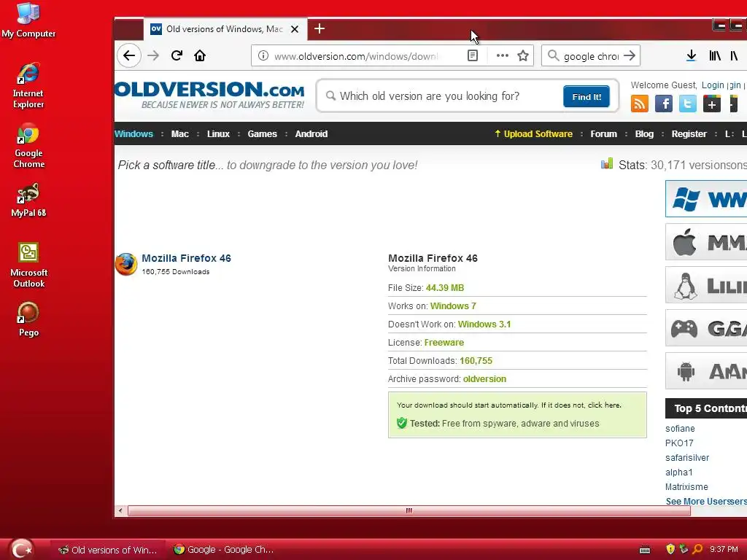Open the Mac apple category banner
Image resolution: width=747 pixels, height=560 pixels.
(706, 242)
